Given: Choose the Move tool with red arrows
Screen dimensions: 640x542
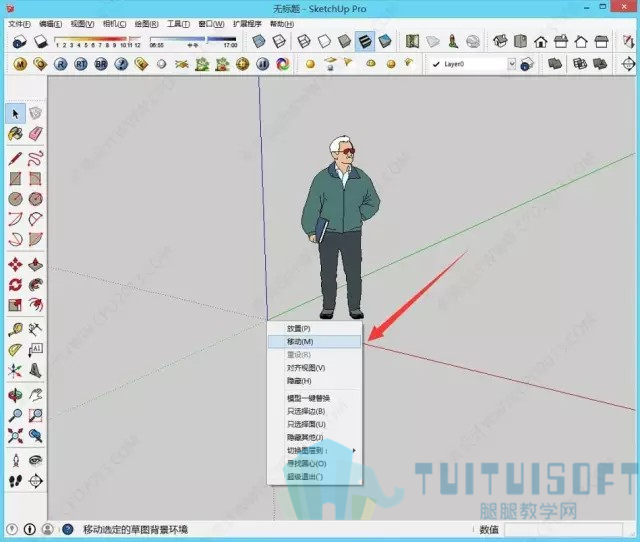Looking at the screenshot, I should [x=16, y=264].
